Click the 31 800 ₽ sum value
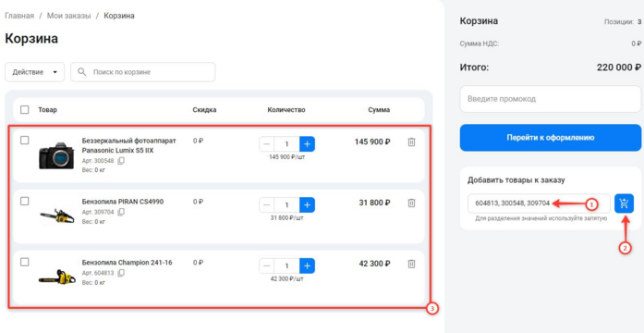Screen dimensions: 644x333 [x=374, y=203]
